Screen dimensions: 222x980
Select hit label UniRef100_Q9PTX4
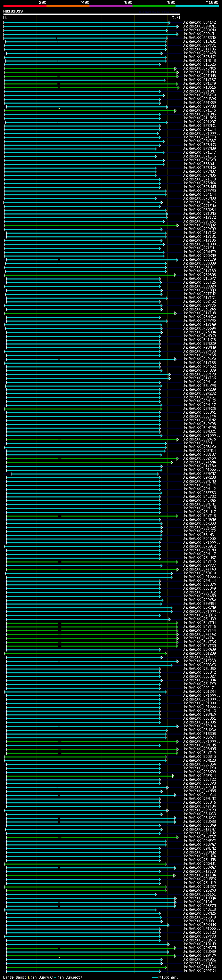point(199,971)
